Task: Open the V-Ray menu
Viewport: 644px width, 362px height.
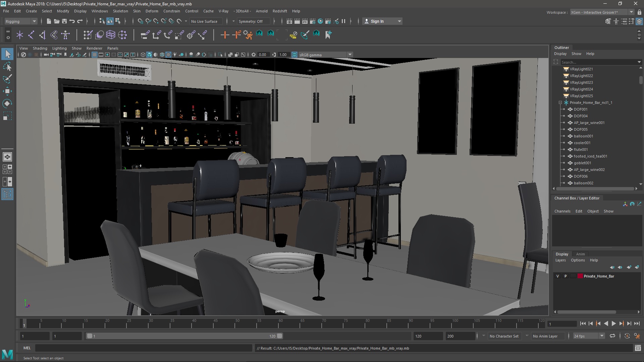Action: (223, 11)
